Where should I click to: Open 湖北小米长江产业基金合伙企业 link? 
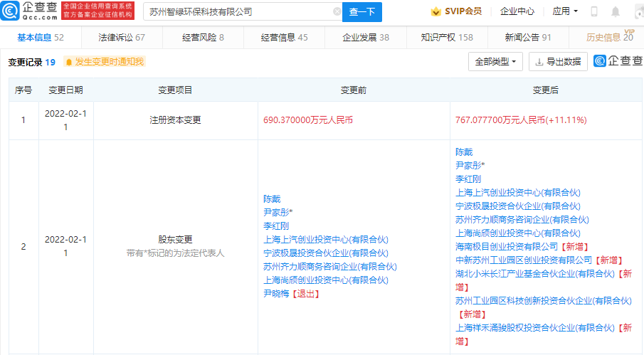point(535,274)
